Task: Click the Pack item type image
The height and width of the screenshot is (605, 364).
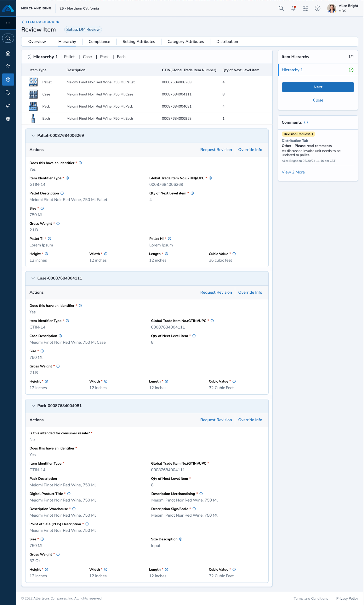Action: 33,106
